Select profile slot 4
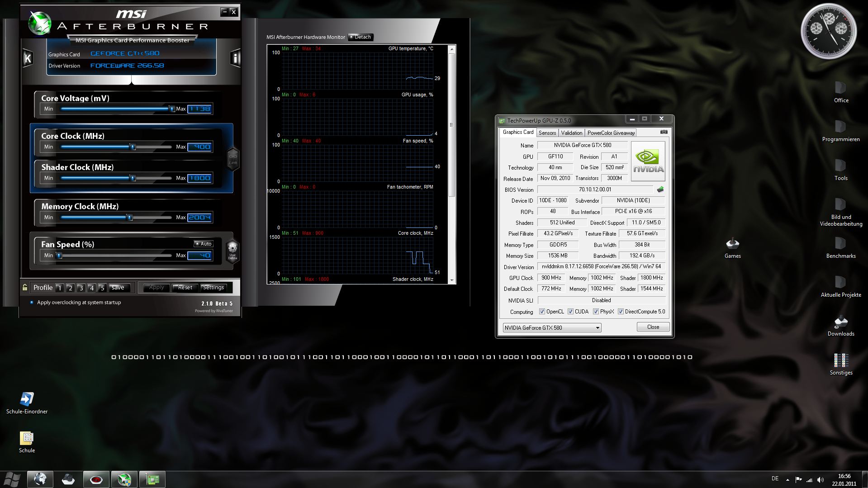Viewport: 868px width, 488px height. pos(91,288)
